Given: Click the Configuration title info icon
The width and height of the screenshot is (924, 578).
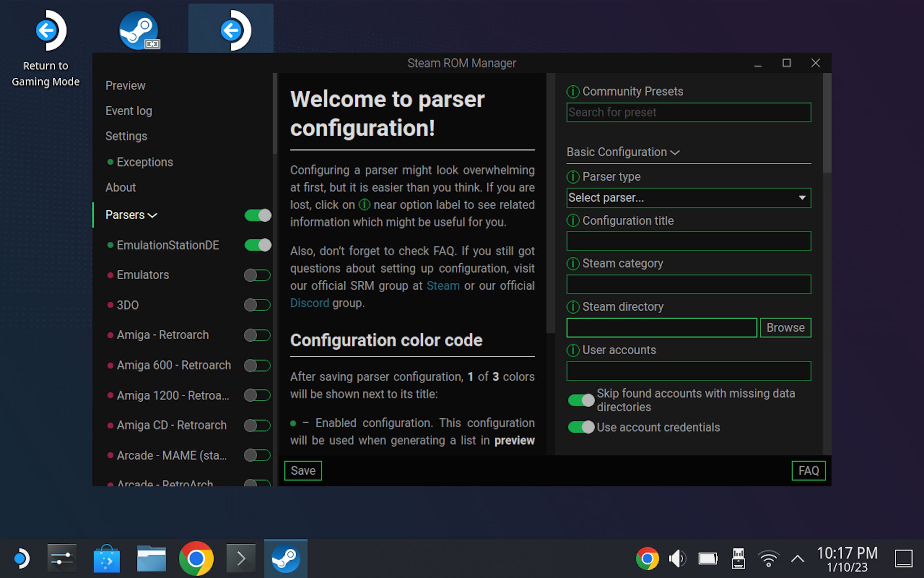Looking at the screenshot, I should [573, 221].
